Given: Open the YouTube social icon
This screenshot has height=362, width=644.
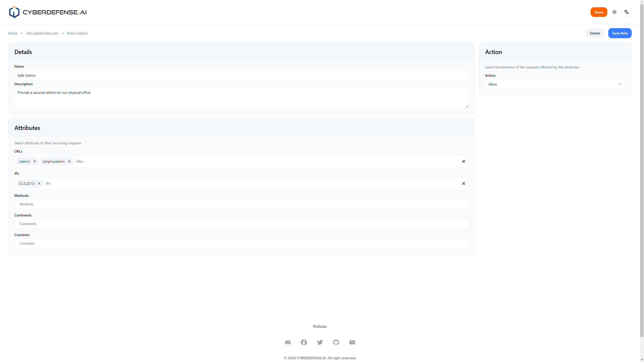Looking at the screenshot, I should click(x=352, y=342).
